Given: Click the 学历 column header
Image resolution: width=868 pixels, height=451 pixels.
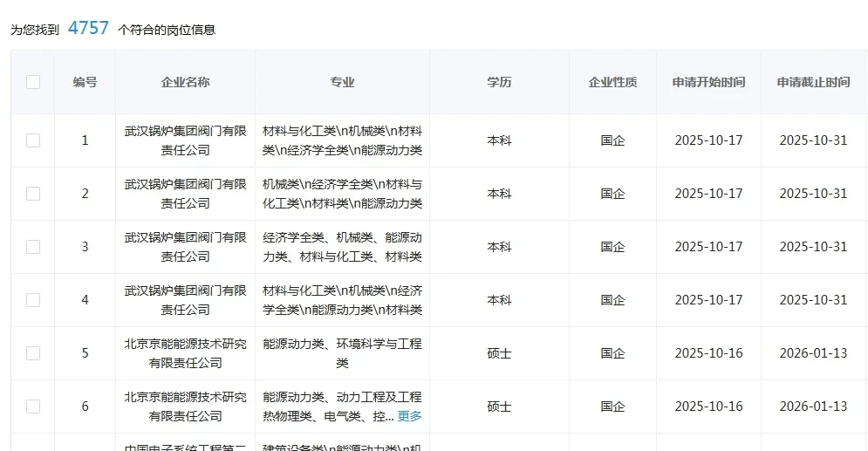Looking at the screenshot, I should pyautogui.click(x=499, y=82).
